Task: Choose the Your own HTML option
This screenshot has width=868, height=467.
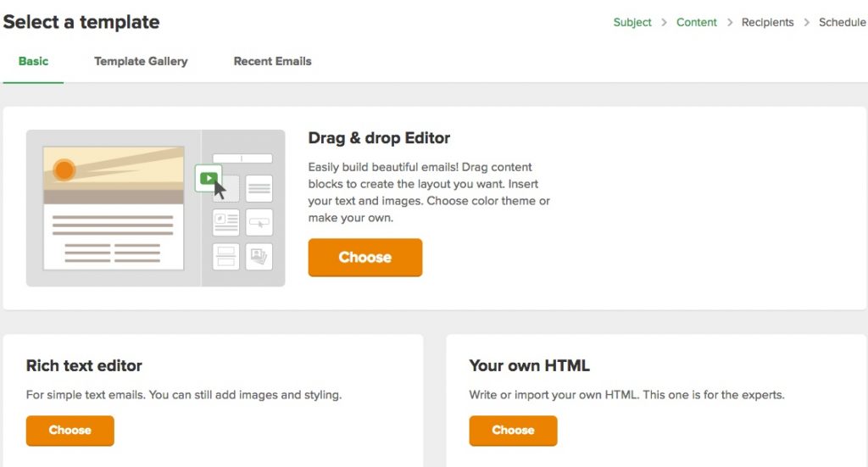Action: 513,431
